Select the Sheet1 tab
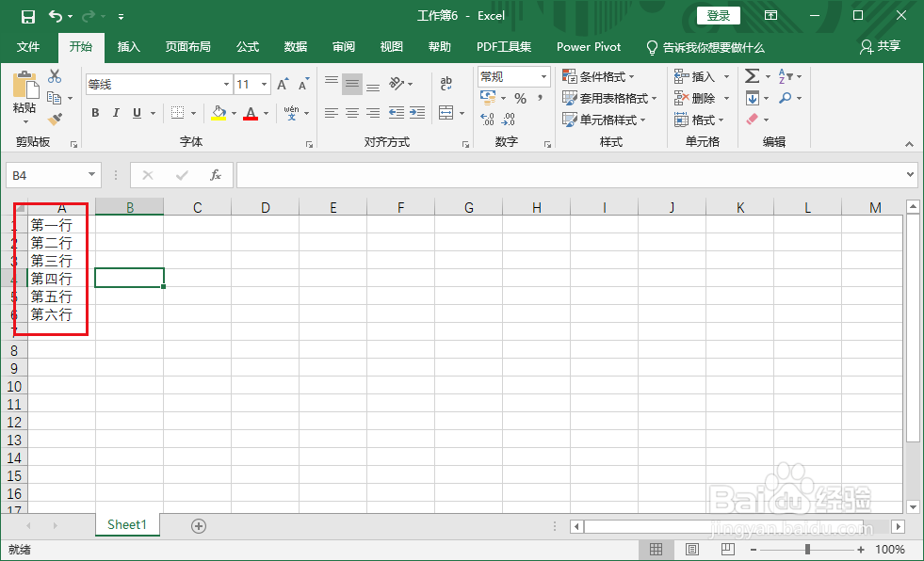This screenshot has width=924, height=561. [x=127, y=525]
